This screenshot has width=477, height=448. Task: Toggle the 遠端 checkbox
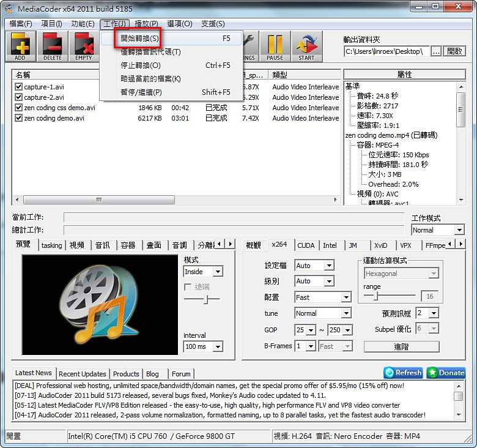coord(188,287)
